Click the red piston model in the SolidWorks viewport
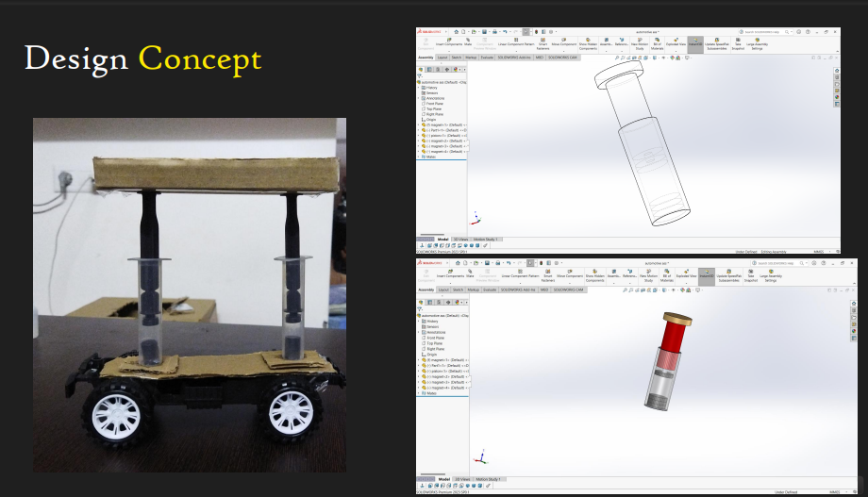 click(x=668, y=361)
